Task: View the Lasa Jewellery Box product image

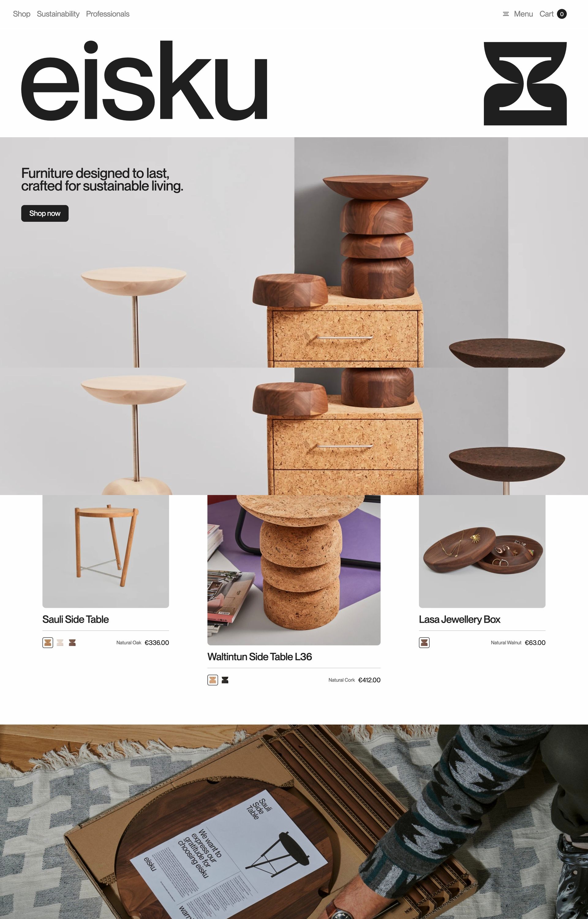Action: pyautogui.click(x=482, y=551)
